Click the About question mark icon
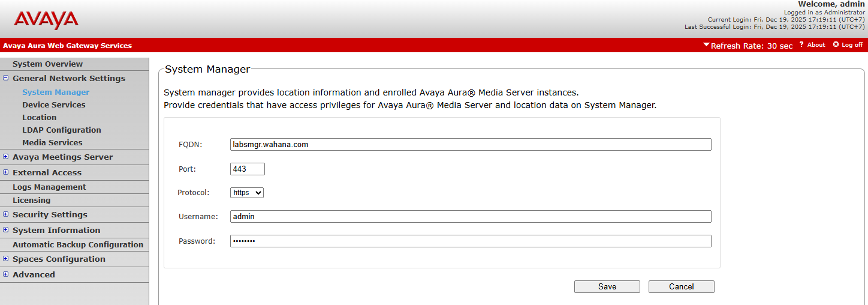Viewport: 868px width, 305px height. 801,45
